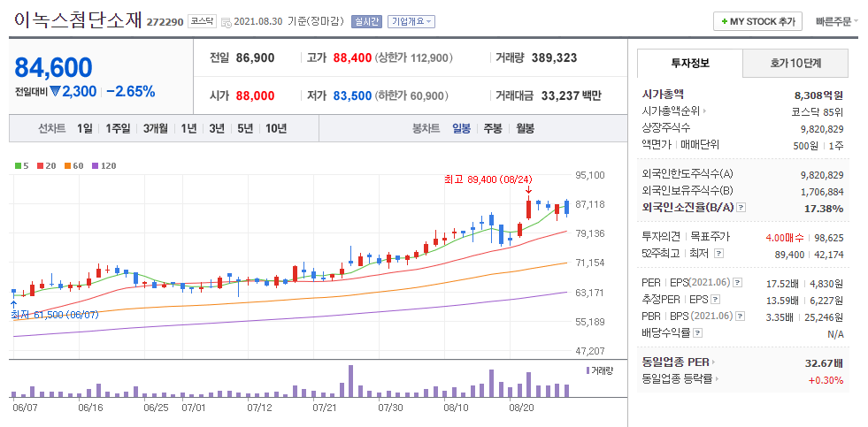Image resolution: width=868 pixels, height=427 pixels.
Task: Click the 외국인한도주식수(A) label
Action: (x=687, y=174)
